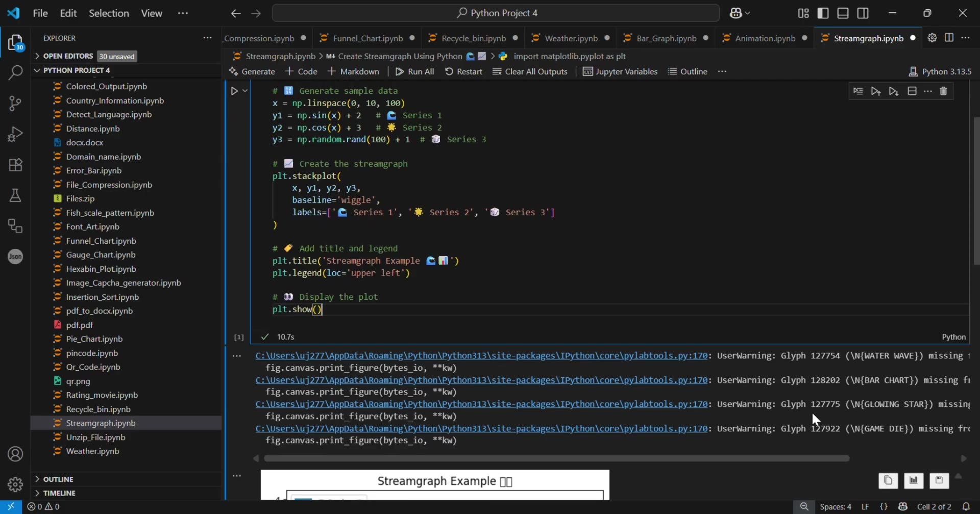This screenshot has height=514, width=980.
Task: Open Source Control view
Action: point(15,104)
